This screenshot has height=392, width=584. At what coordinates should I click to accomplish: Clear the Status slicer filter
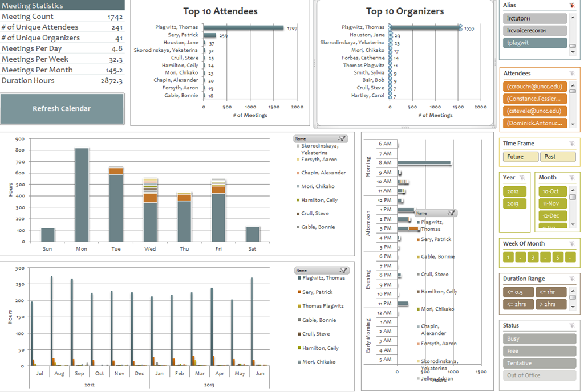[x=572, y=326]
